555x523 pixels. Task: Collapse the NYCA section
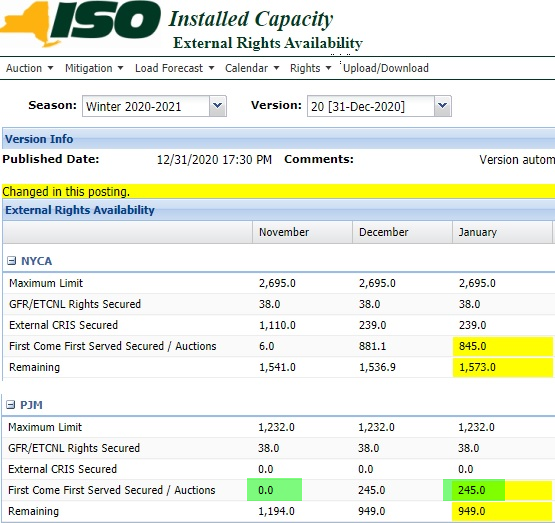(x=12, y=261)
